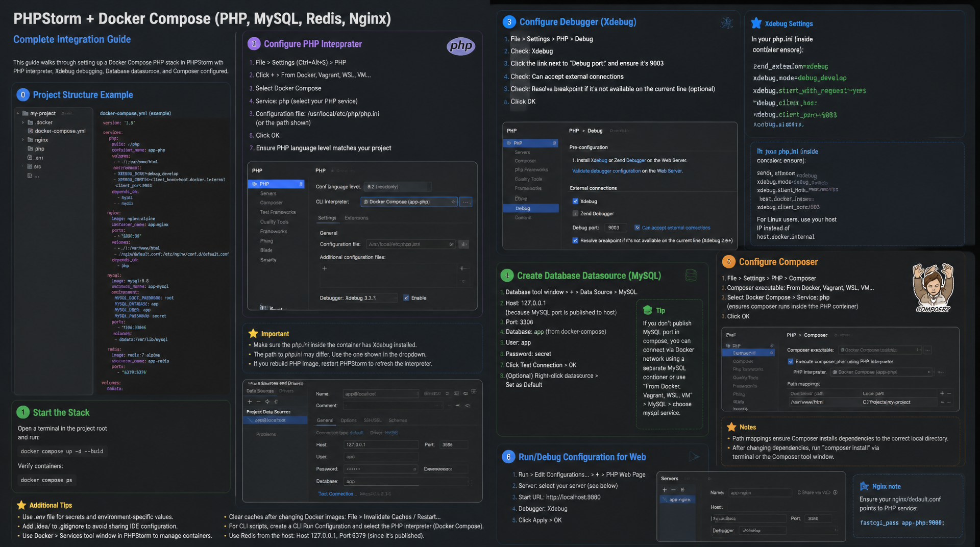Click Validate debugger configuration link
The image size is (980, 547).
(x=606, y=171)
